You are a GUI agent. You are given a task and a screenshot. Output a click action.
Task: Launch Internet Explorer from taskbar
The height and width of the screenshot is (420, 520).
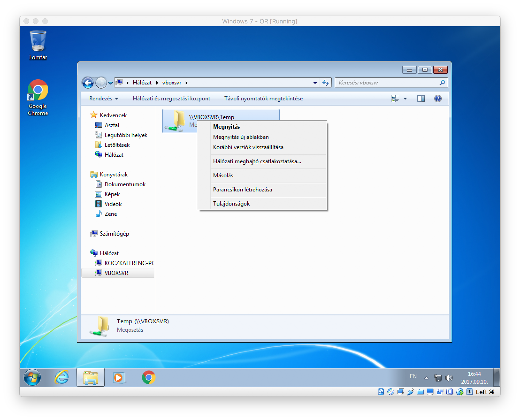pyautogui.click(x=62, y=378)
